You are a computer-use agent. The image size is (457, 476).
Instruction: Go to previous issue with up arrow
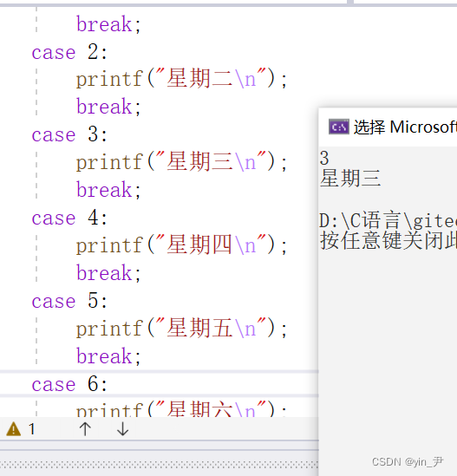pos(85,429)
